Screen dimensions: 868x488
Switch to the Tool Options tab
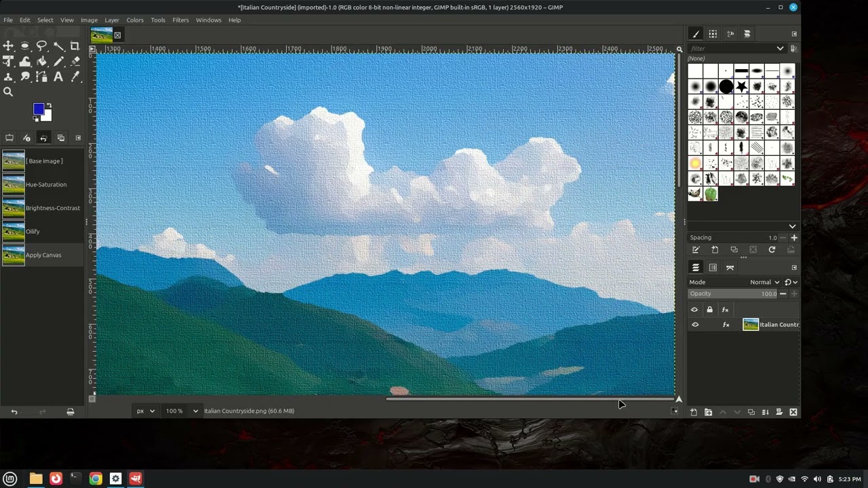coord(9,138)
